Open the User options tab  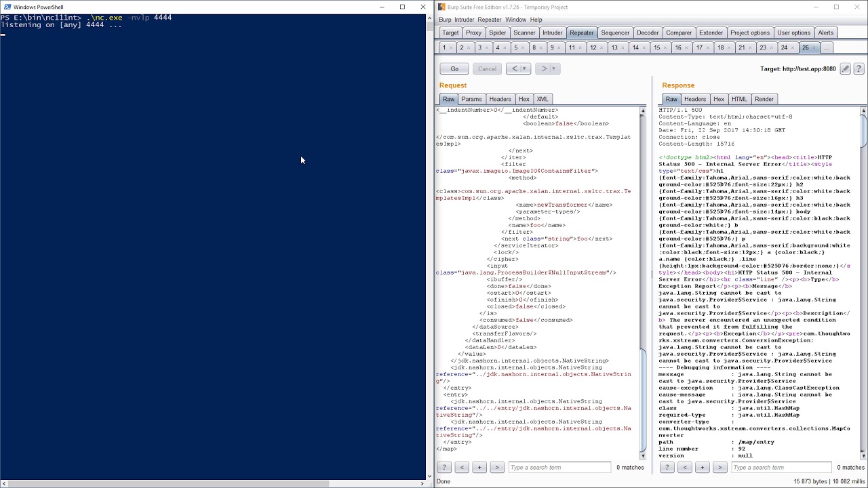[x=793, y=33]
